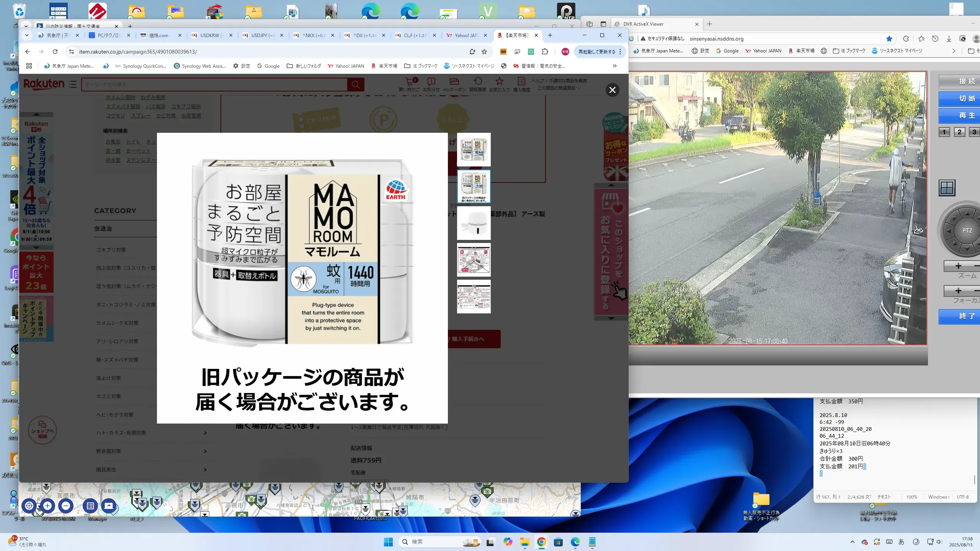Screen dimensions: 980x551
Task: Click the 再生 playback button
Action: [965, 116]
